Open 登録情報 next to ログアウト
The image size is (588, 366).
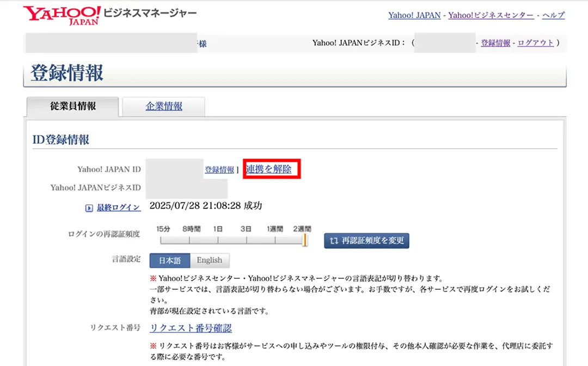click(x=495, y=42)
